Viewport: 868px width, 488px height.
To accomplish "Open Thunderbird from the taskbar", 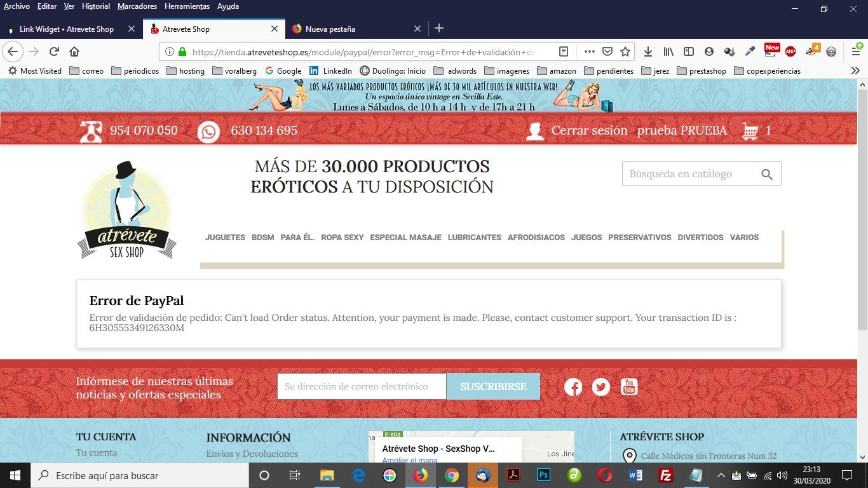I will pyautogui.click(x=483, y=475).
